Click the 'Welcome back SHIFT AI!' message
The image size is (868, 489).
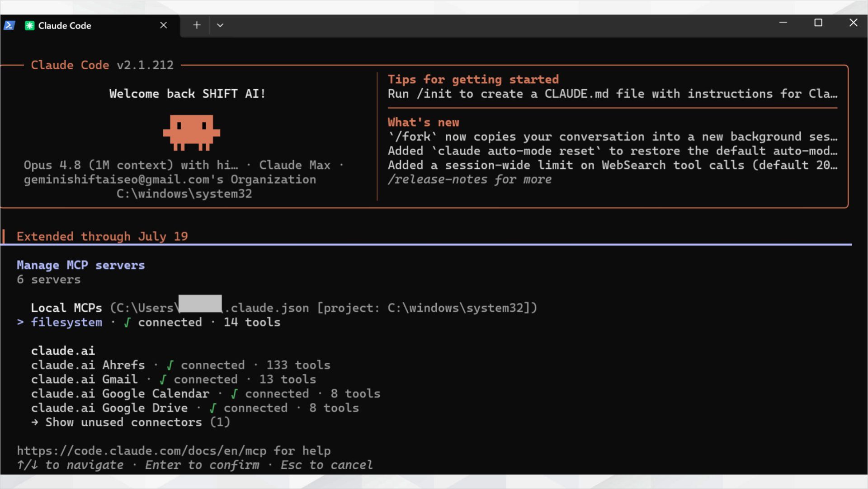tap(188, 94)
